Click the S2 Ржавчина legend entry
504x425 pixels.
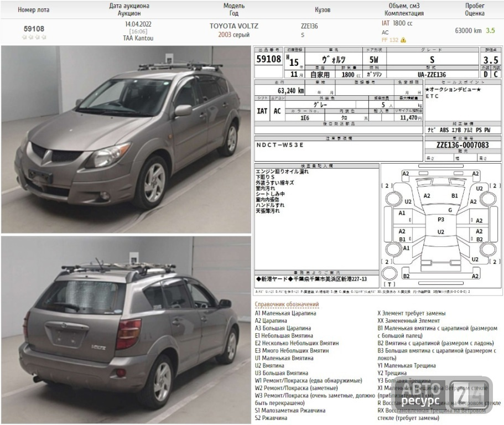pyautogui.click(x=271, y=418)
